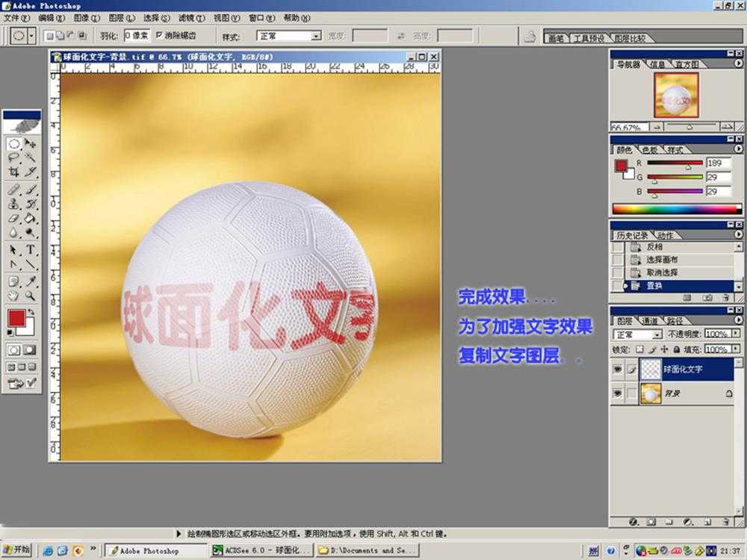
Task: Open layer blend mode dropdown 正常
Action: click(657, 335)
